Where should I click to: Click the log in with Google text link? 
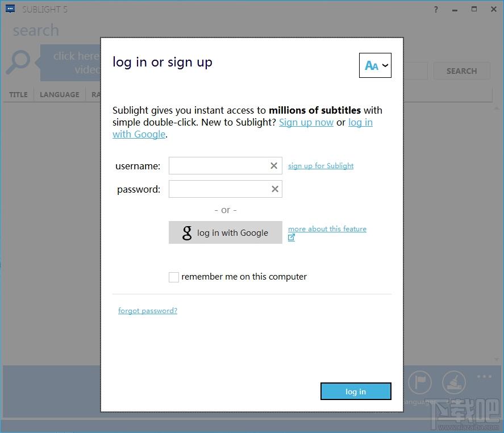click(x=360, y=123)
